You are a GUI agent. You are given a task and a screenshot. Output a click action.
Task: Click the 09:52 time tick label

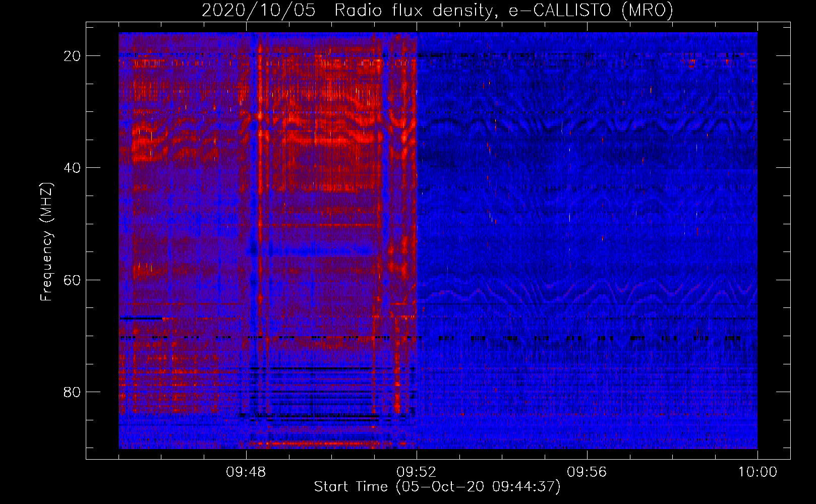click(x=417, y=472)
